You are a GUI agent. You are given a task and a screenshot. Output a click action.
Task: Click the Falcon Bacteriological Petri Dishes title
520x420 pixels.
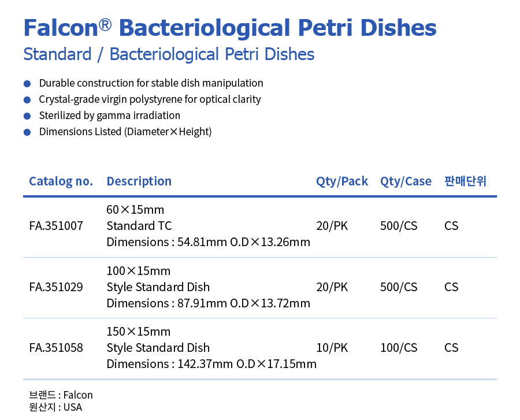click(229, 27)
